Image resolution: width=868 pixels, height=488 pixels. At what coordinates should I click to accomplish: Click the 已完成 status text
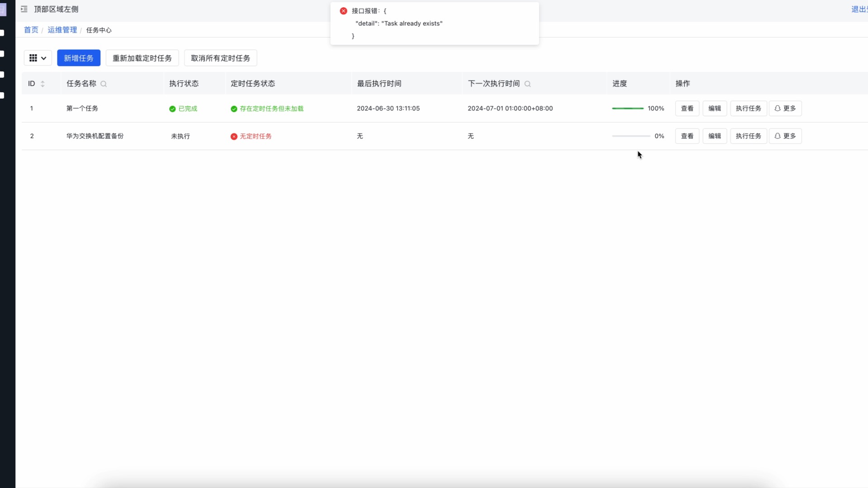pyautogui.click(x=188, y=109)
